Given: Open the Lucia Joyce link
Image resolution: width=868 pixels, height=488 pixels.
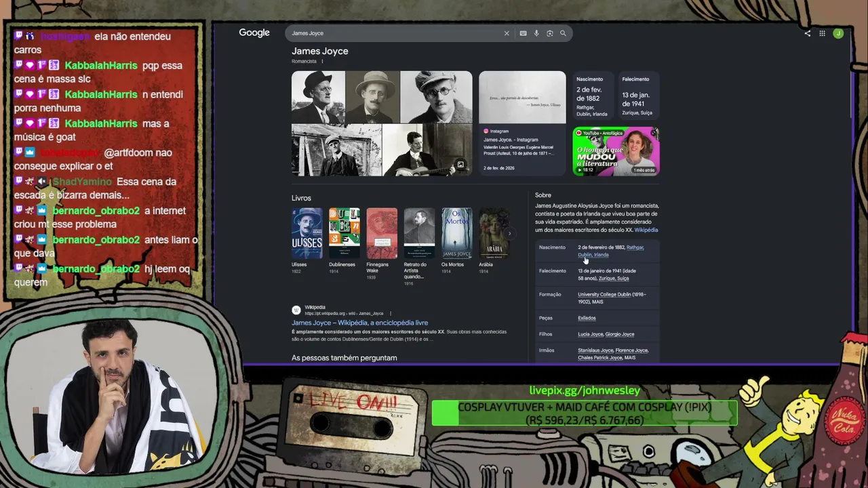Looking at the screenshot, I should click(x=591, y=334).
